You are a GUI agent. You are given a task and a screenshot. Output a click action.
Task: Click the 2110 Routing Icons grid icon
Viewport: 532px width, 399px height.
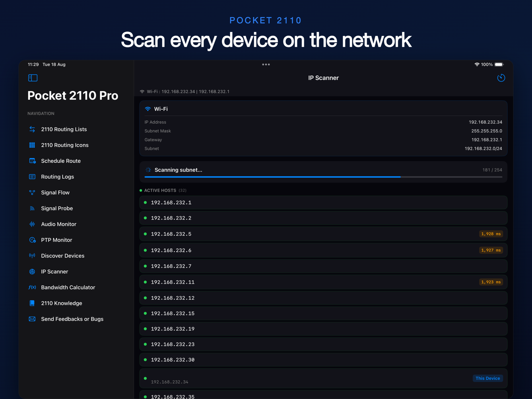point(32,145)
